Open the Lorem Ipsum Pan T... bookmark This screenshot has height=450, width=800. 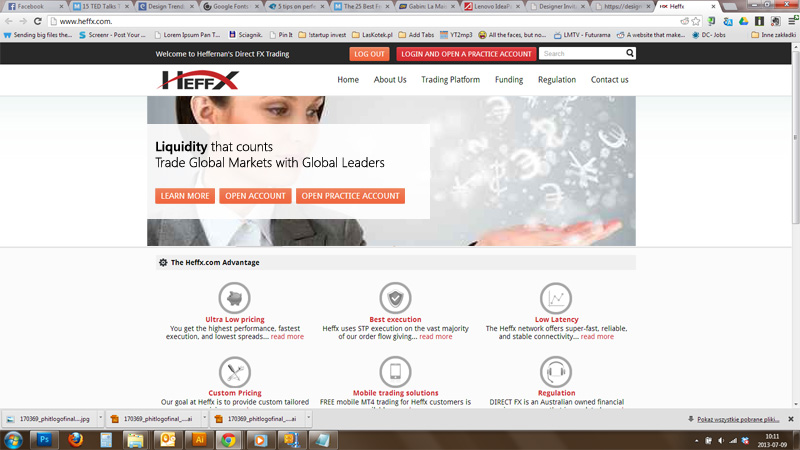[x=186, y=35]
